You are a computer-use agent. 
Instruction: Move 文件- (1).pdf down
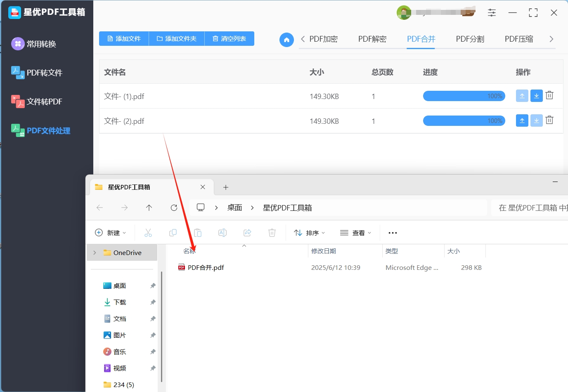click(x=536, y=96)
